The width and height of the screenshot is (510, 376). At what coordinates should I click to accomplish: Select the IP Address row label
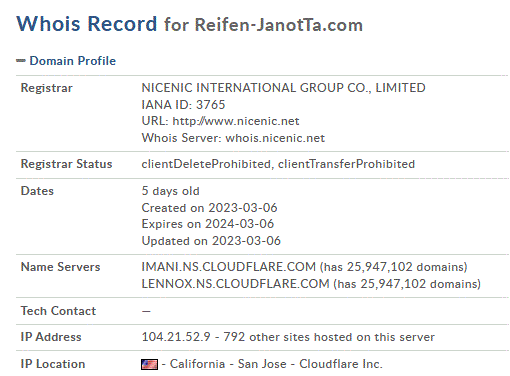coord(51,337)
